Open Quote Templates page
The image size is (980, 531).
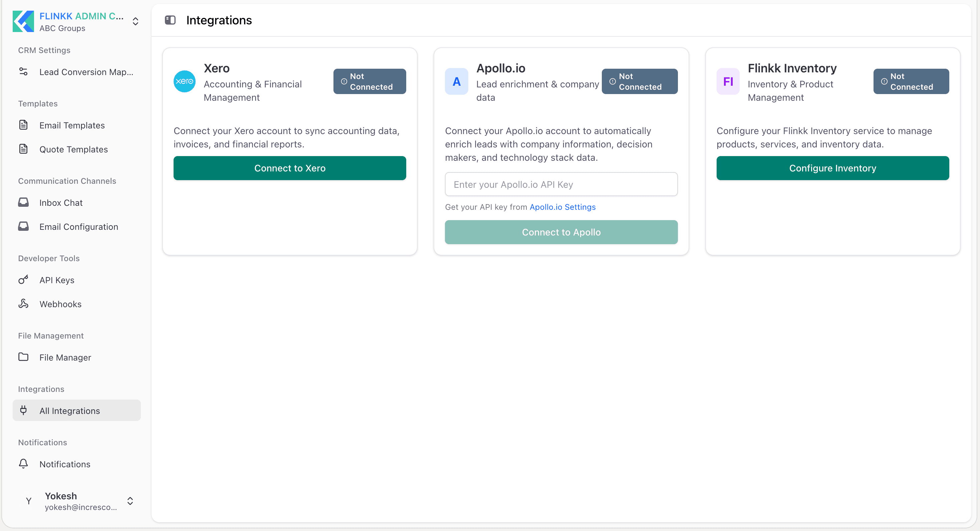[x=76, y=149]
